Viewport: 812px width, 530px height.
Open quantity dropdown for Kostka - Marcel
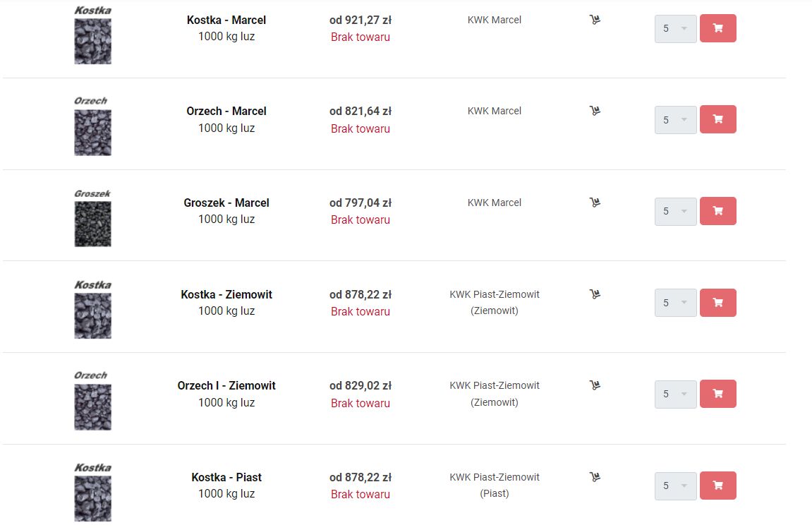click(x=675, y=28)
